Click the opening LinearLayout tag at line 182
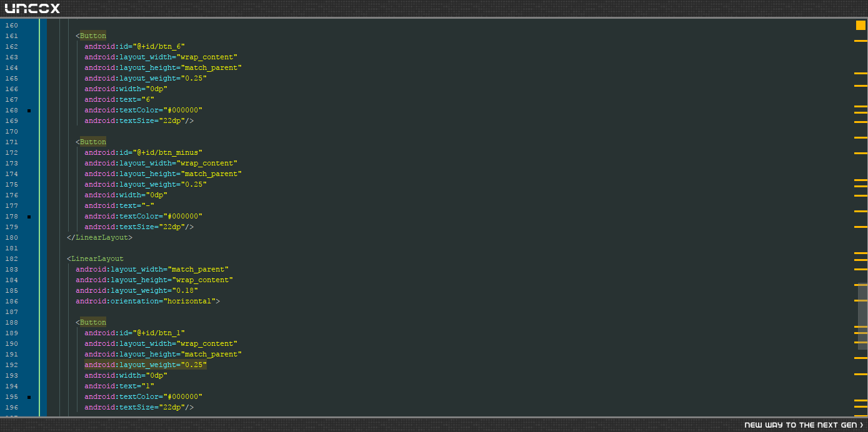The image size is (868, 432). pyautogui.click(x=97, y=258)
